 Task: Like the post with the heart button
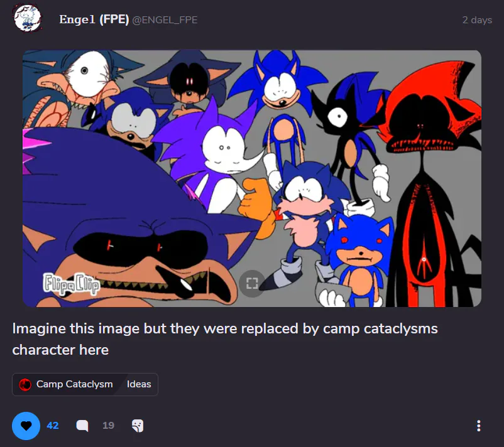coord(26,426)
